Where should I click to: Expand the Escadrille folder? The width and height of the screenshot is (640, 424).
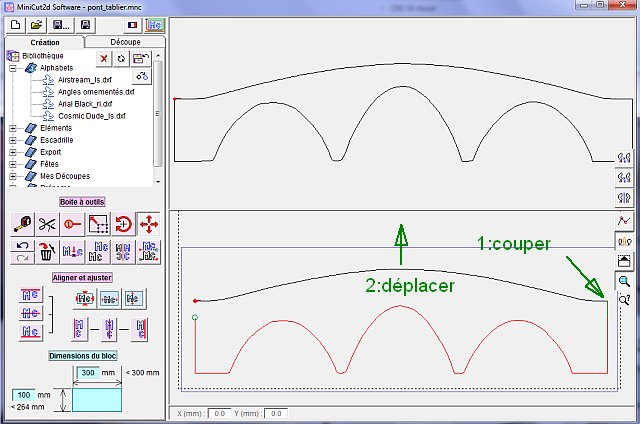tap(13, 140)
